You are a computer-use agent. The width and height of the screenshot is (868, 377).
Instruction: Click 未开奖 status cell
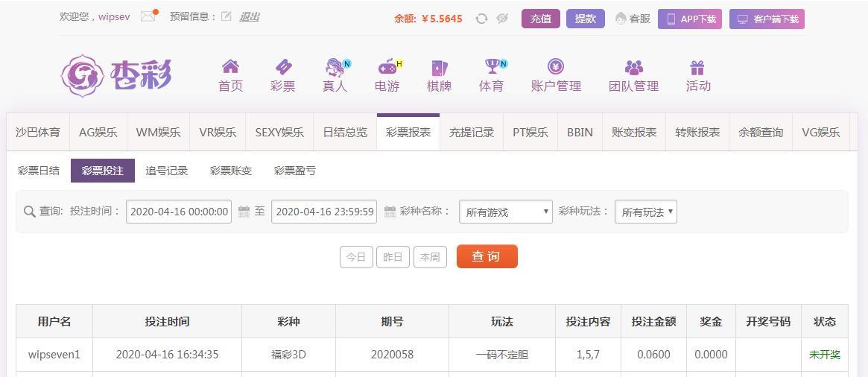click(824, 355)
